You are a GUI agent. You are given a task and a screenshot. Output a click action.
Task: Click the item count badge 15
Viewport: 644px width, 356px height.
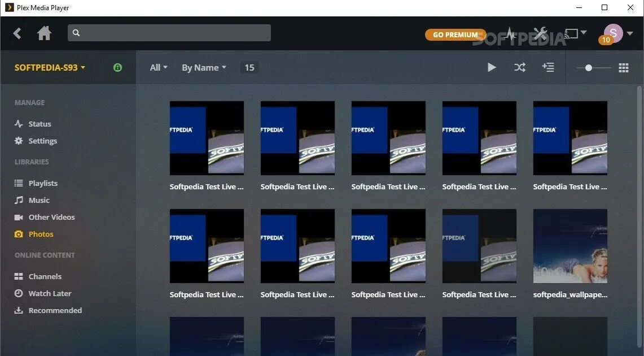click(249, 67)
